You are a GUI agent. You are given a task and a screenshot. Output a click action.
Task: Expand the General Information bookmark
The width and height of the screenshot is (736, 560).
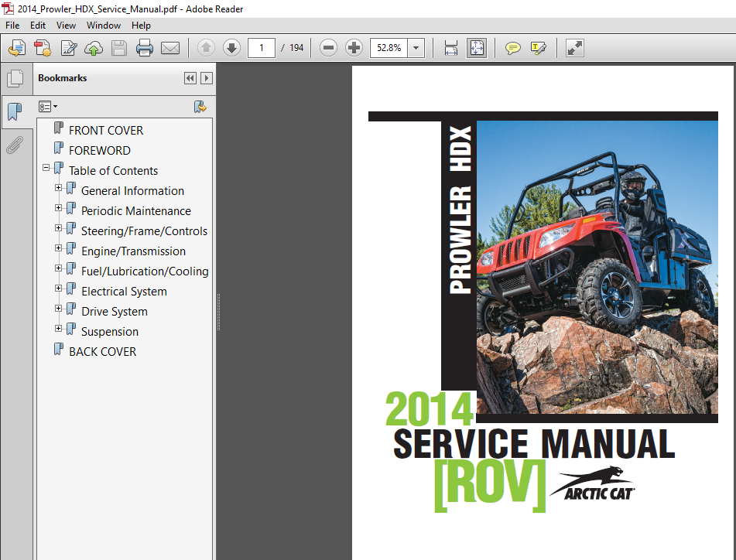pos(58,188)
